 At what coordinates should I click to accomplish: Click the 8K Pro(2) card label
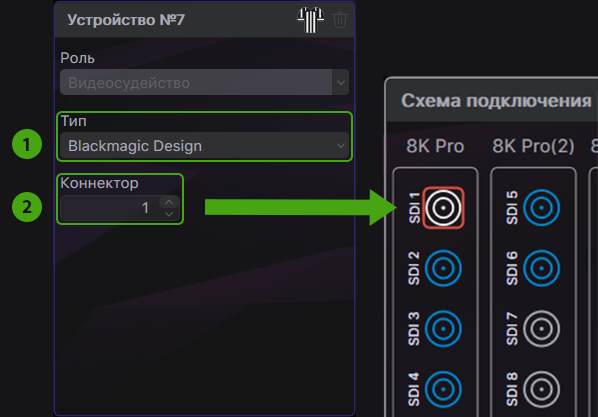(533, 146)
